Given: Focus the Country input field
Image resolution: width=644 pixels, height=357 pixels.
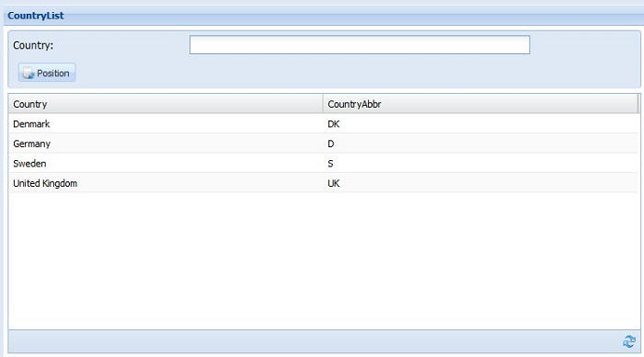Looking at the screenshot, I should pos(360,45).
